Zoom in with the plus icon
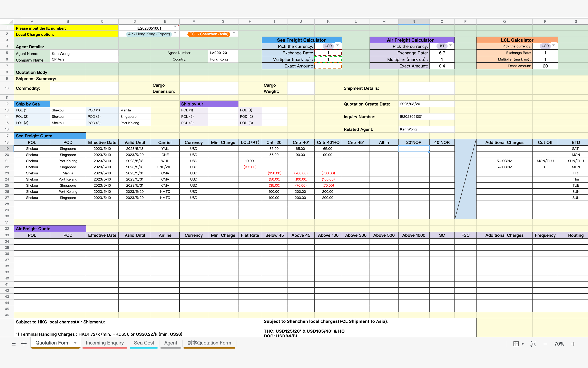Image resolution: width=588 pixels, height=368 pixels. click(x=573, y=344)
